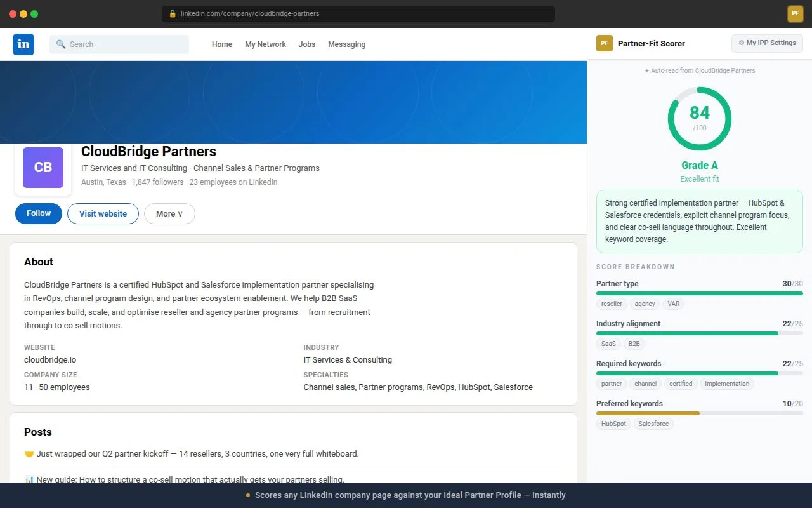The image size is (812, 508).
Task: Click the Partner type 30/30 score
Action: (792, 284)
